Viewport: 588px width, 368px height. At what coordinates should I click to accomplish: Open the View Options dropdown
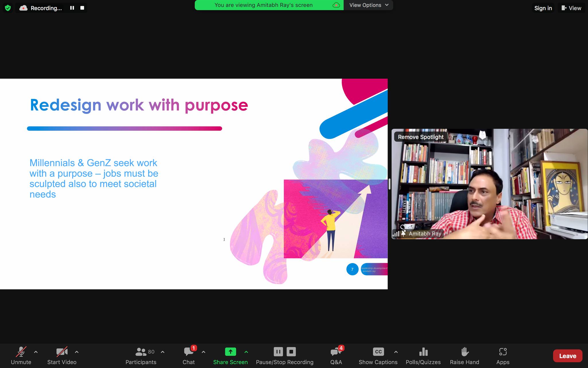368,5
